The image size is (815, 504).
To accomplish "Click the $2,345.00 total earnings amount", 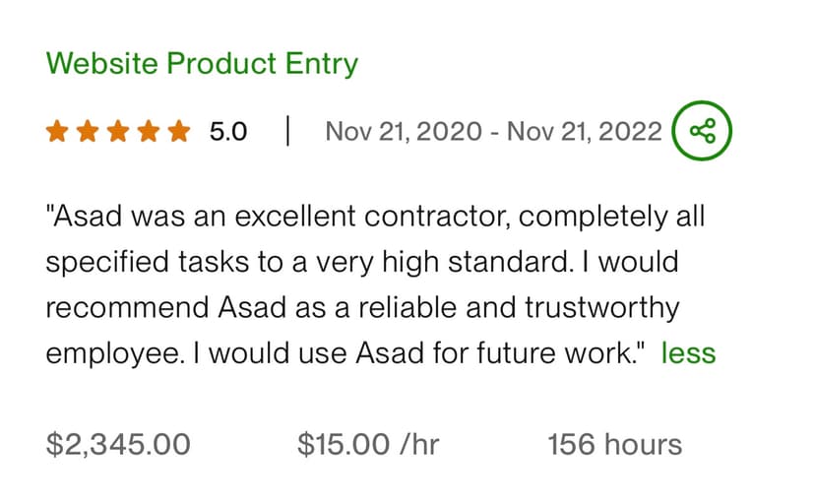I will point(118,445).
